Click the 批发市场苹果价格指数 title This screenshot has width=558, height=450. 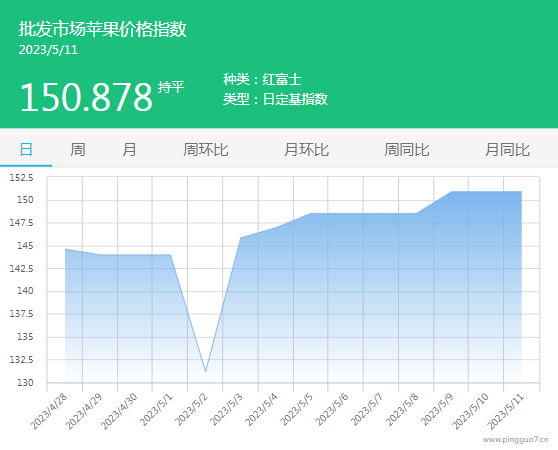tap(102, 29)
